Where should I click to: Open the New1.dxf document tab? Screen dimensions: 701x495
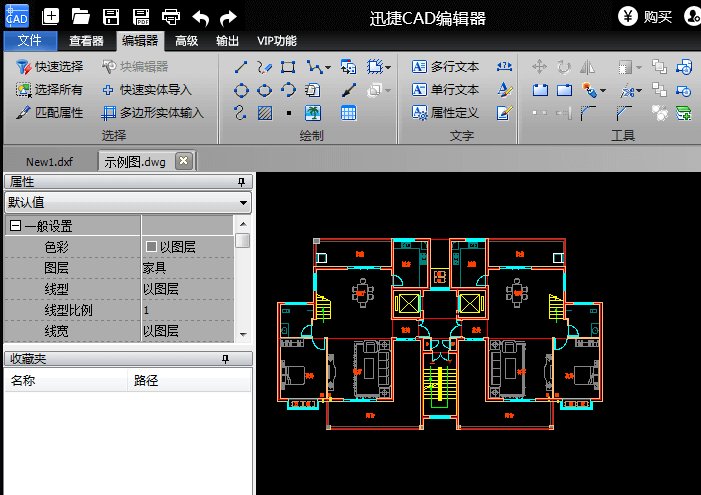click(x=49, y=161)
